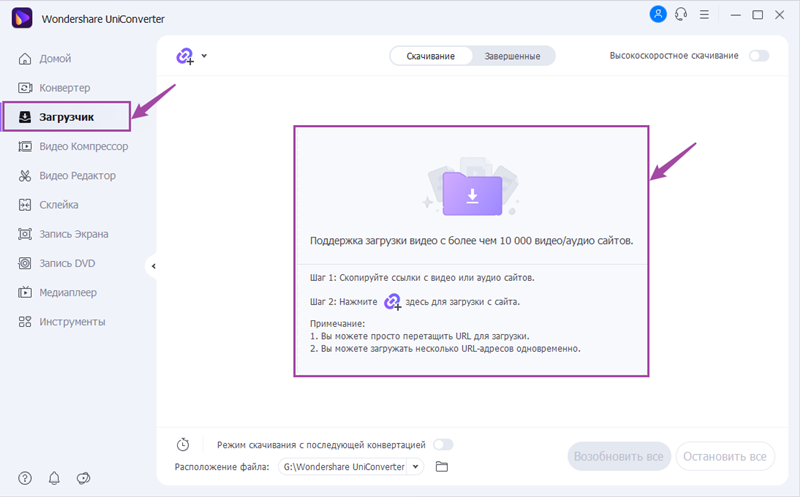This screenshot has height=497, width=800.
Task: Click the Возобновить все button
Action: tap(619, 456)
